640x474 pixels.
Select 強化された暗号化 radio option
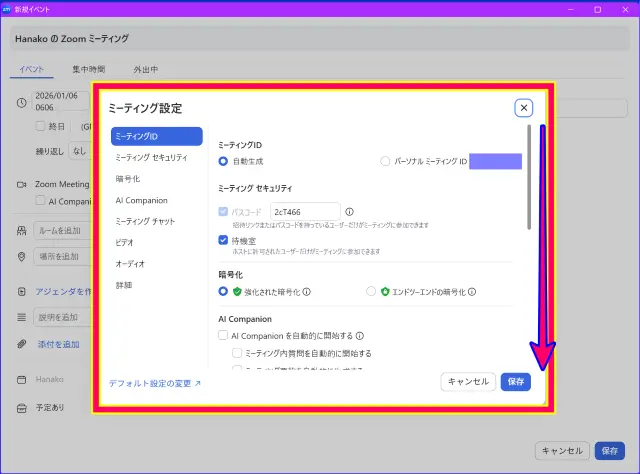tap(223, 292)
